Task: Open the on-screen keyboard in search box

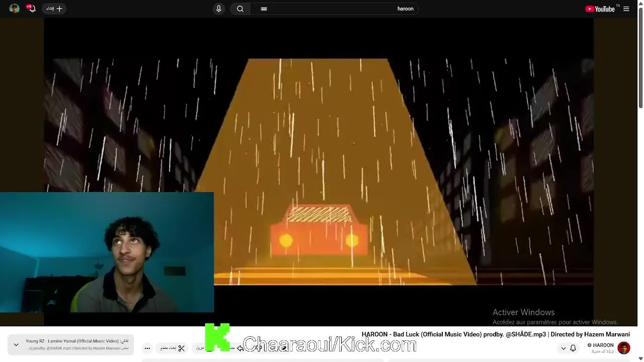Action: pyautogui.click(x=264, y=9)
